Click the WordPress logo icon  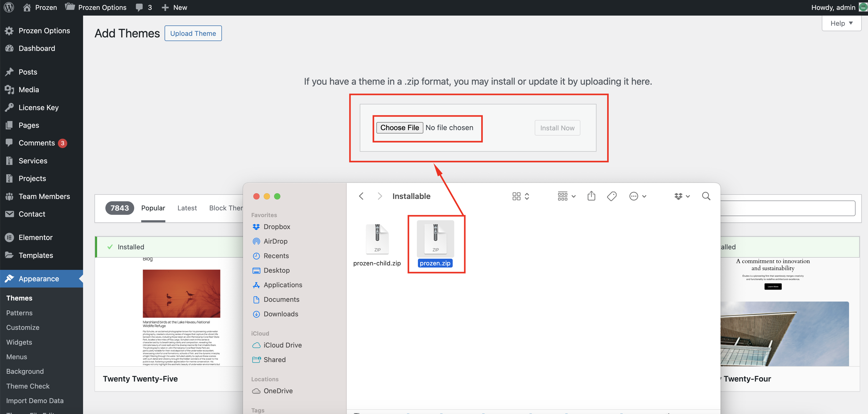(x=9, y=7)
